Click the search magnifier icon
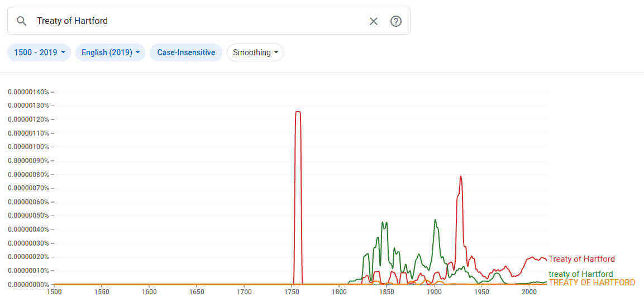Viewport: 644px width, 302px height. [x=22, y=21]
